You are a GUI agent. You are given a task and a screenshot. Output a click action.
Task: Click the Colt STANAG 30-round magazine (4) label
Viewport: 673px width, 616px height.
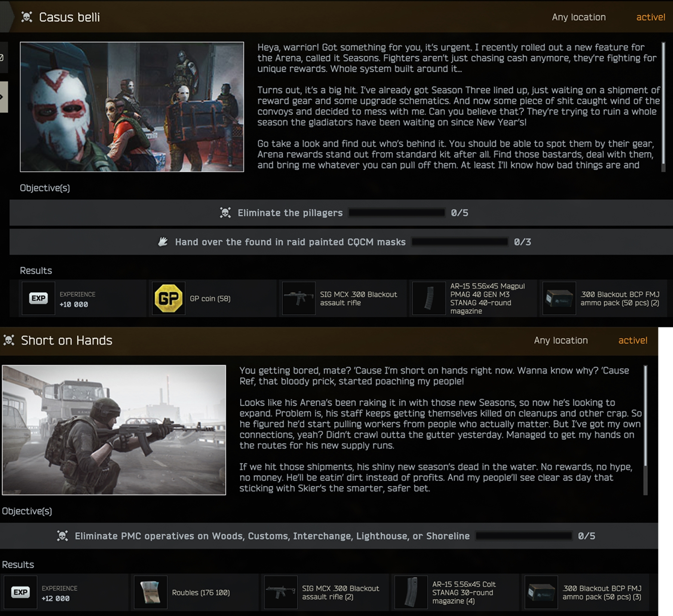(x=464, y=592)
